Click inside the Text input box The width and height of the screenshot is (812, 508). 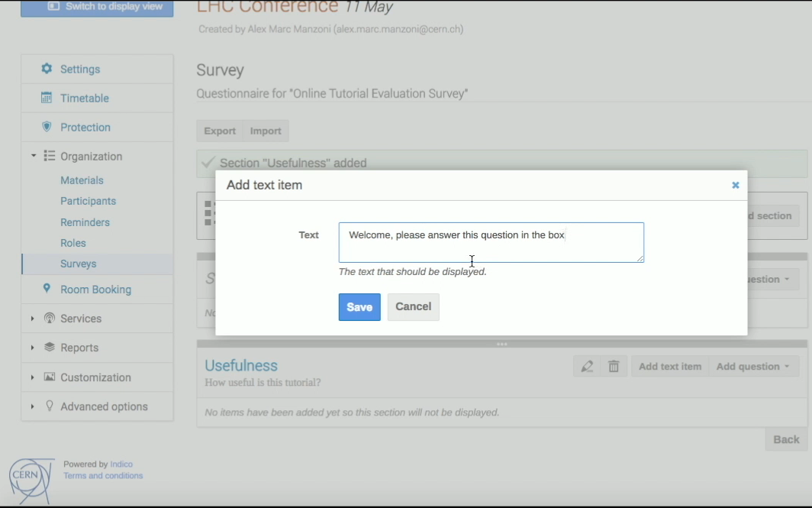click(x=491, y=243)
